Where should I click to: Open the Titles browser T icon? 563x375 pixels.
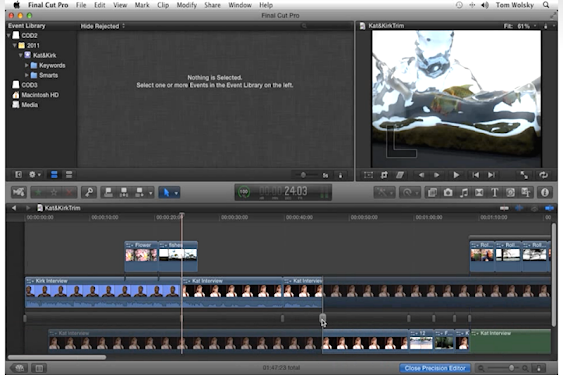tap(494, 193)
